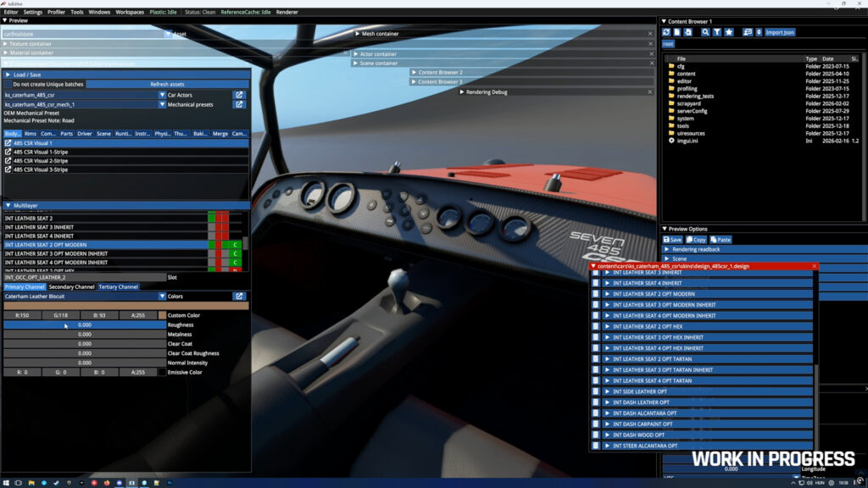Click the external-link icon beside Car Actors
This screenshot has height=488, width=868.
(239, 95)
